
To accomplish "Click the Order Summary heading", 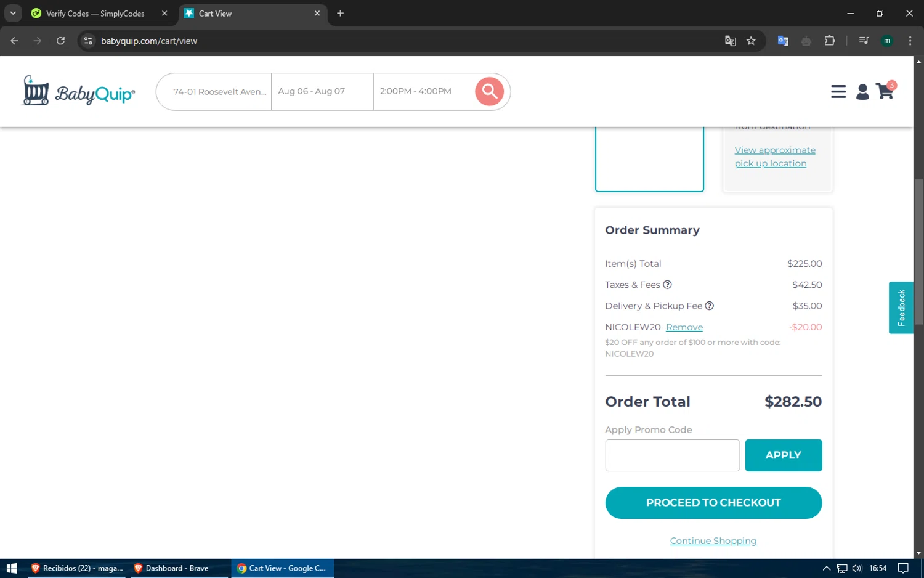I will point(652,230).
